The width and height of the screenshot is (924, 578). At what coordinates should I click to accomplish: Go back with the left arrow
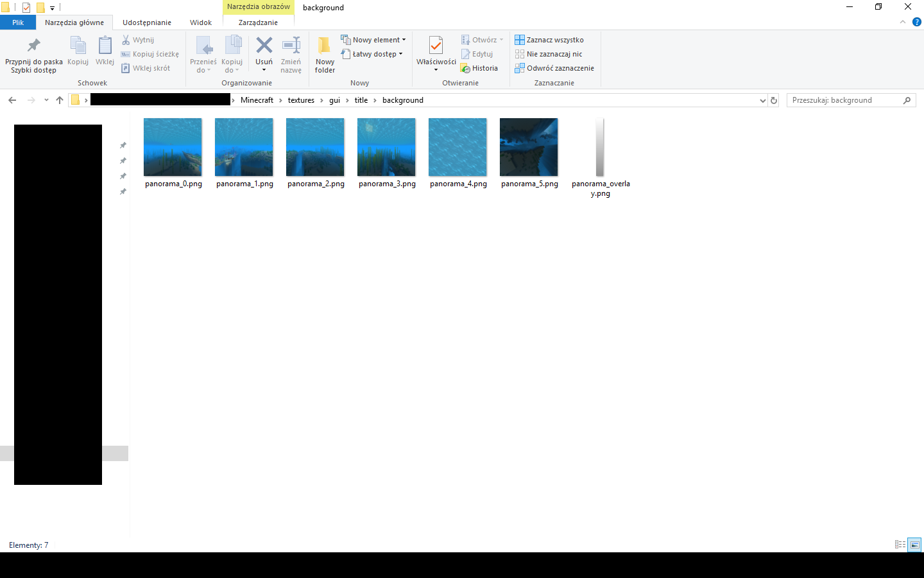pos(12,100)
